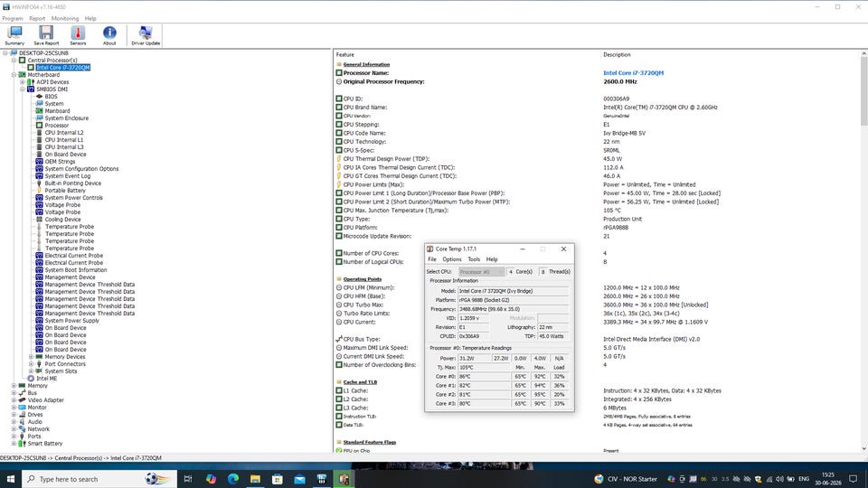
Task: Click the CPU Internal L2 icon
Action: tap(39, 133)
